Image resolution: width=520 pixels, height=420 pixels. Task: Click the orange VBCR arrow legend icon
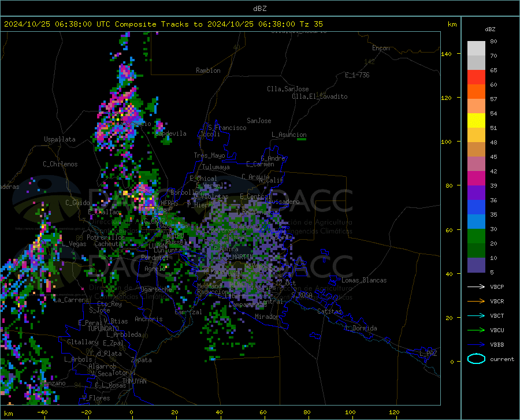click(476, 302)
